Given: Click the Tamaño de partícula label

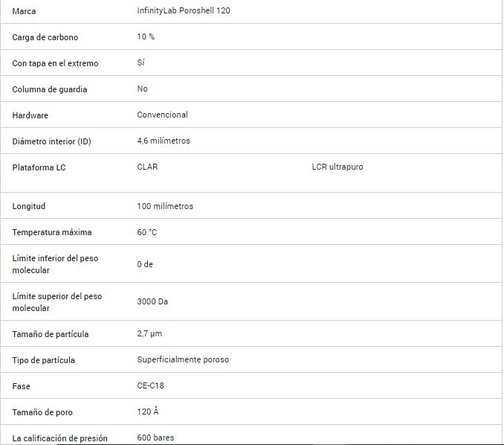Looking at the screenshot, I should [x=51, y=334].
